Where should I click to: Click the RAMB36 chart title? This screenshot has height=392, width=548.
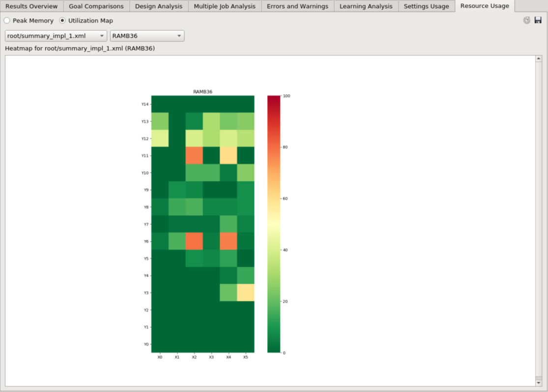[x=202, y=92]
